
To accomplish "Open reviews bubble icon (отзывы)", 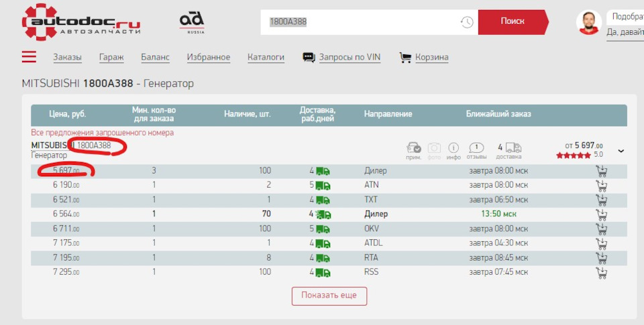I will coord(476,147).
